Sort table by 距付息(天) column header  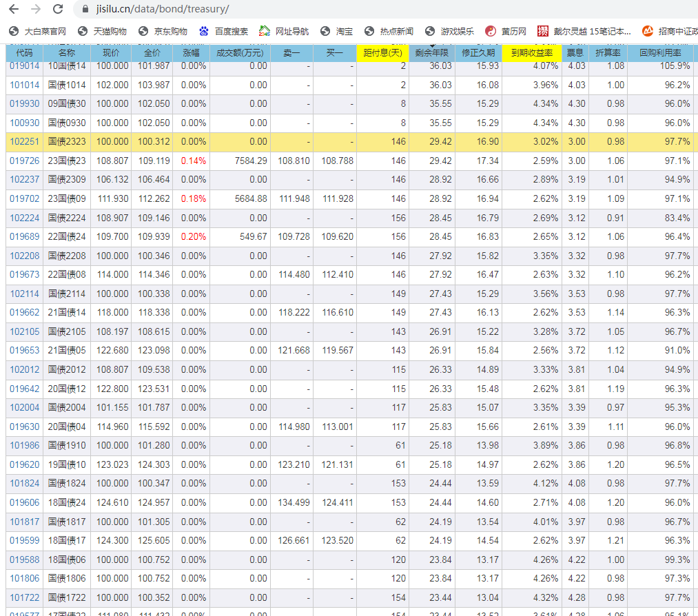click(382, 53)
